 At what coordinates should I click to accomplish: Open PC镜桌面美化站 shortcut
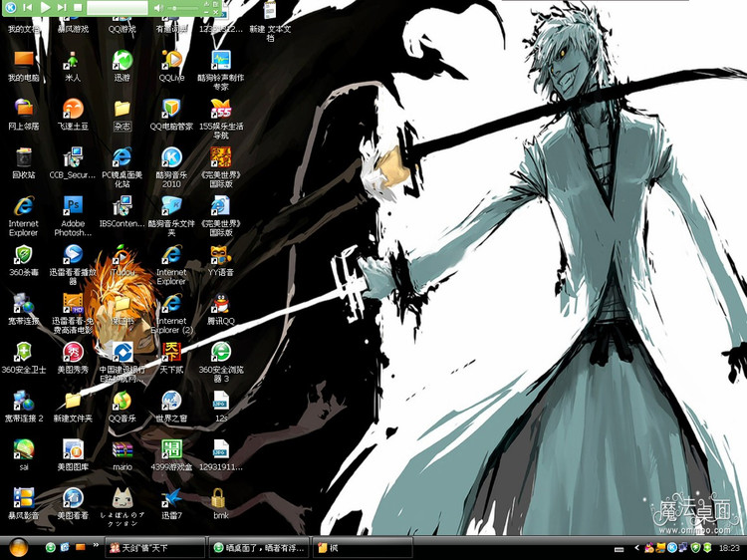122,167
